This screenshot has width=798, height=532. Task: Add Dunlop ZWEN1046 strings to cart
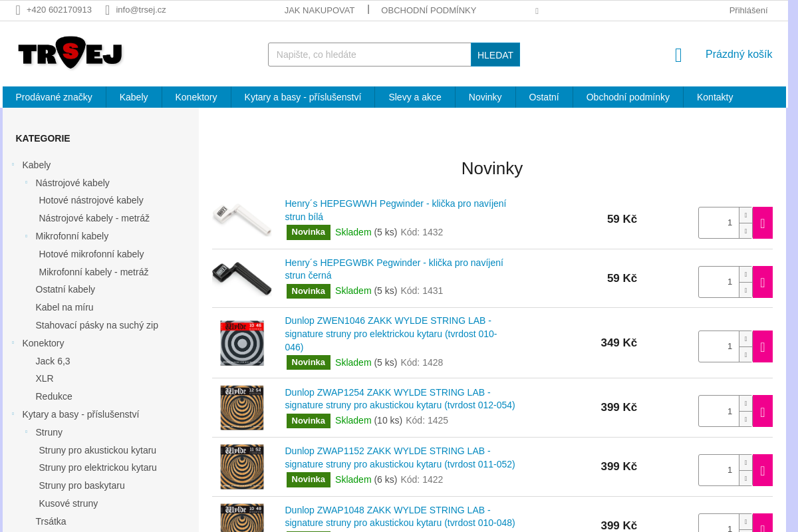pyautogui.click(x=762, y=346)
